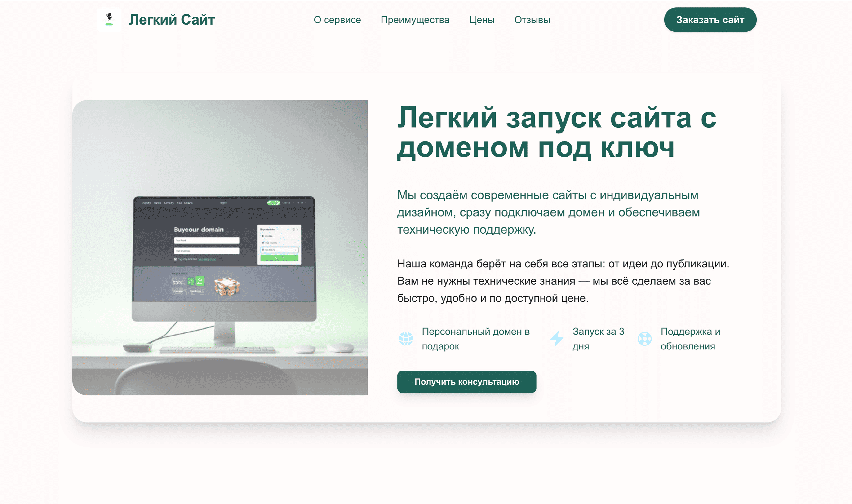Click the Легкий Сайт brand name text
852x504 pixels.
coord(172,20)
